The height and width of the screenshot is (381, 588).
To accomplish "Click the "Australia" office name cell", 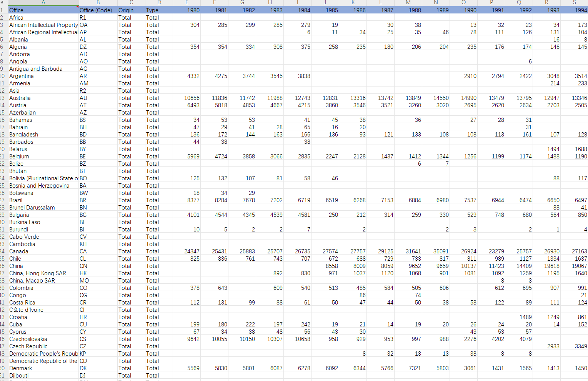I will (x=43, y=98).
